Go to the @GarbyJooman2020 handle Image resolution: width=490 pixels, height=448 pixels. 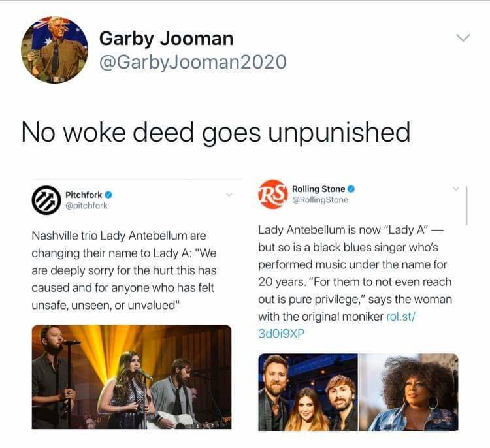click(193, 61)
